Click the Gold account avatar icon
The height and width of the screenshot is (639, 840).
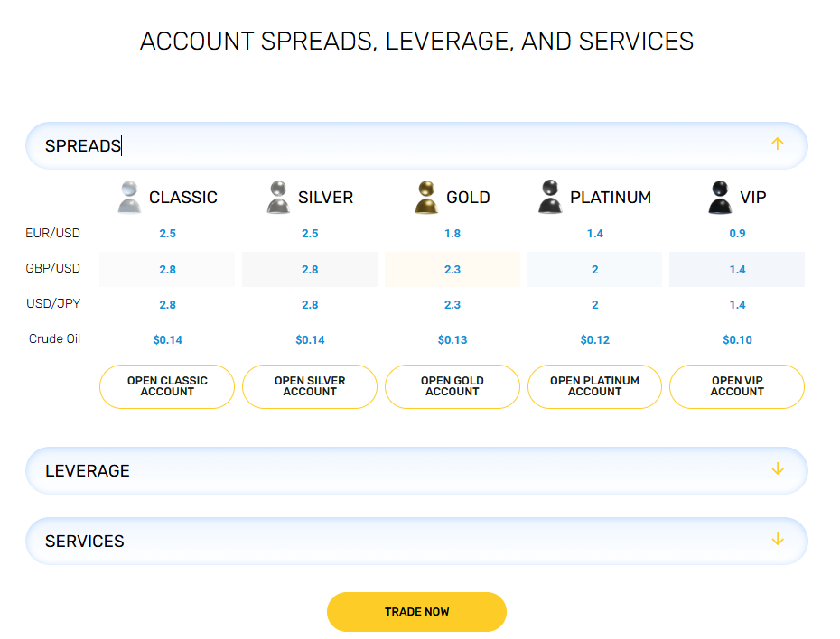[426, 197]
